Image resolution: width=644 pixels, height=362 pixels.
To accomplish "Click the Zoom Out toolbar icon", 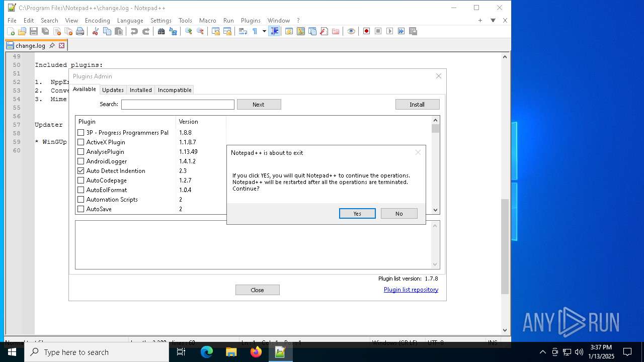I will (200, 31).
